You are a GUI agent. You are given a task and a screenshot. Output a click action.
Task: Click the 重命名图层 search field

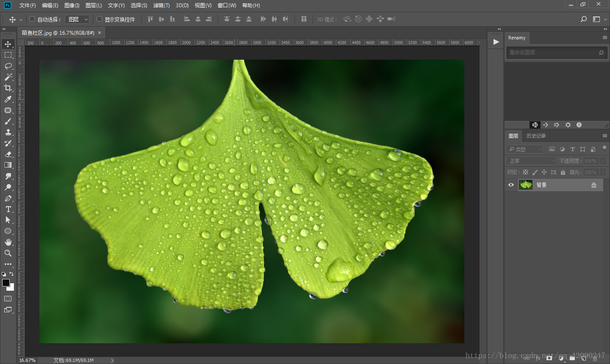point(552,52)
